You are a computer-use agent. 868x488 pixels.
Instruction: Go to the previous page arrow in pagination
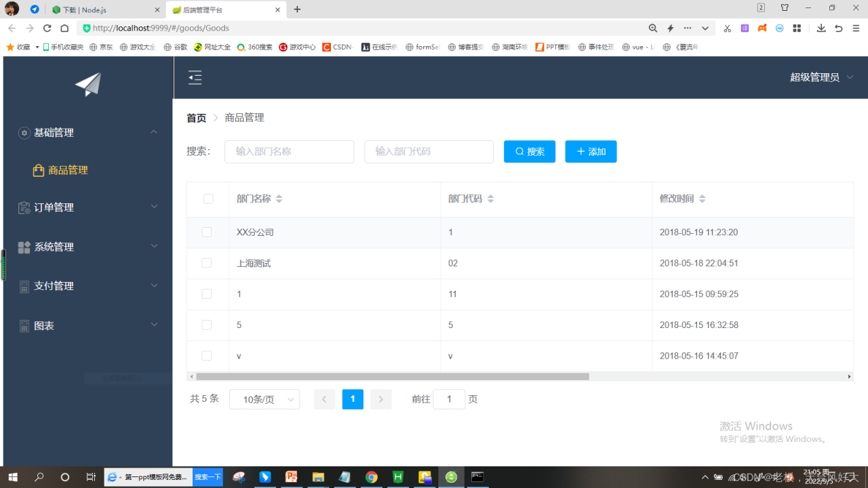pyautogui.click(x=324, y=399)
